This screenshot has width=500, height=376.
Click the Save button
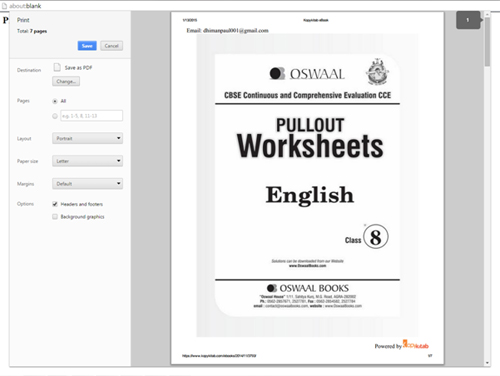click(87, 46)
